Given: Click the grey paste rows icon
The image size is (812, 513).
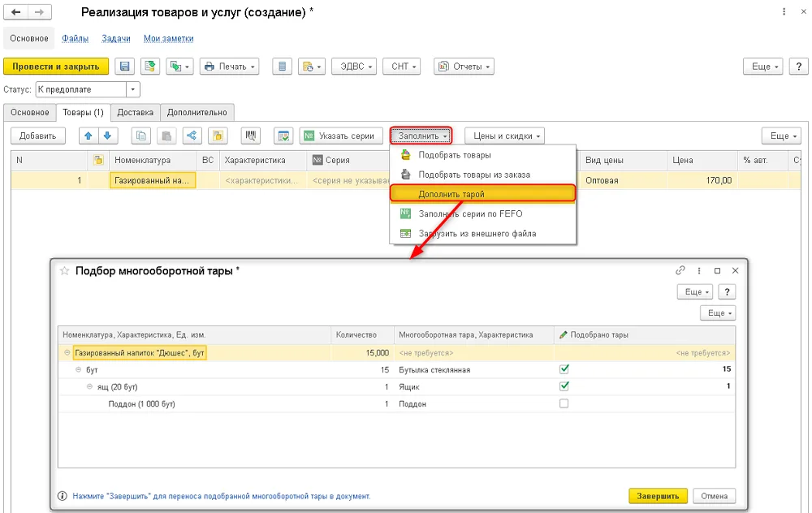Looking at the screenshot, I should coord(166,136).
